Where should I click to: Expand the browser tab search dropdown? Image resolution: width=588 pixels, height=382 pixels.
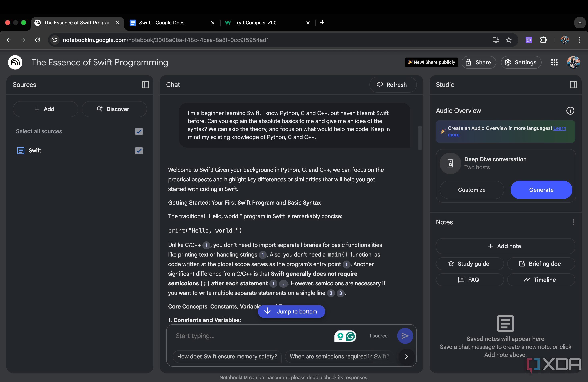(x=580, y=23)
